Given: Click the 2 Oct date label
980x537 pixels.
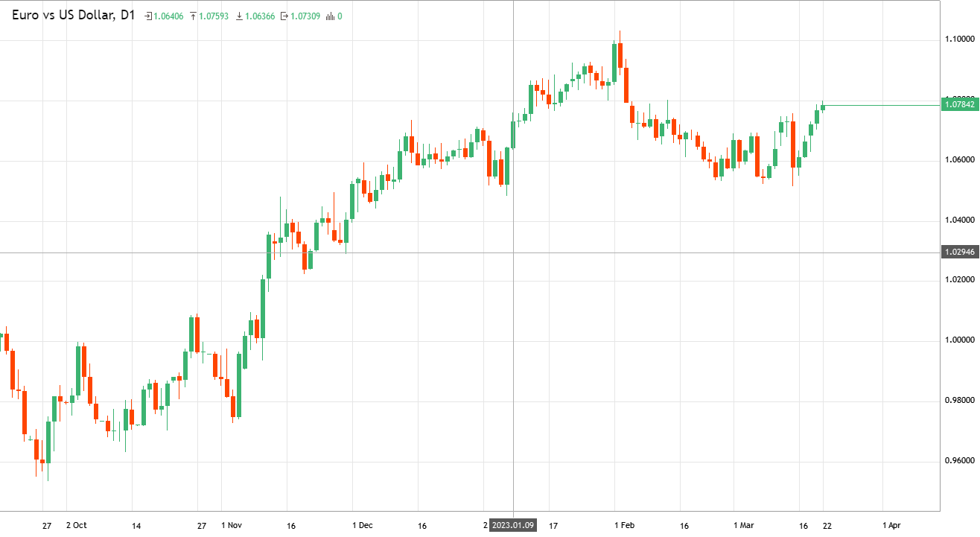Looking at the screenshot, I should coord(77,525).
